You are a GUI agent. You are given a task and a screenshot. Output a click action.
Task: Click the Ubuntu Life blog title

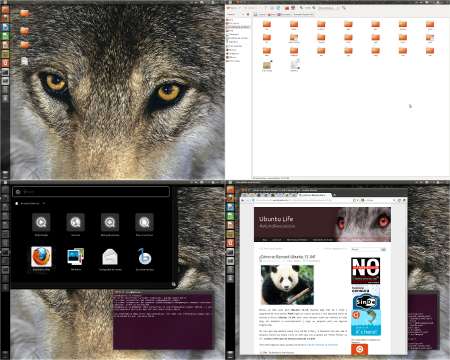[276, 219]
